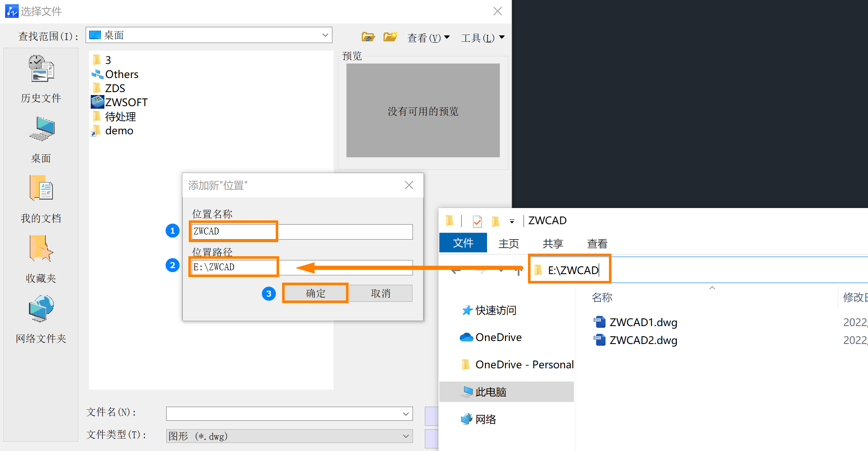Open the Favorites folder sidebar icon
Viewport: 868px width, 451px height.
click(41, 249)
